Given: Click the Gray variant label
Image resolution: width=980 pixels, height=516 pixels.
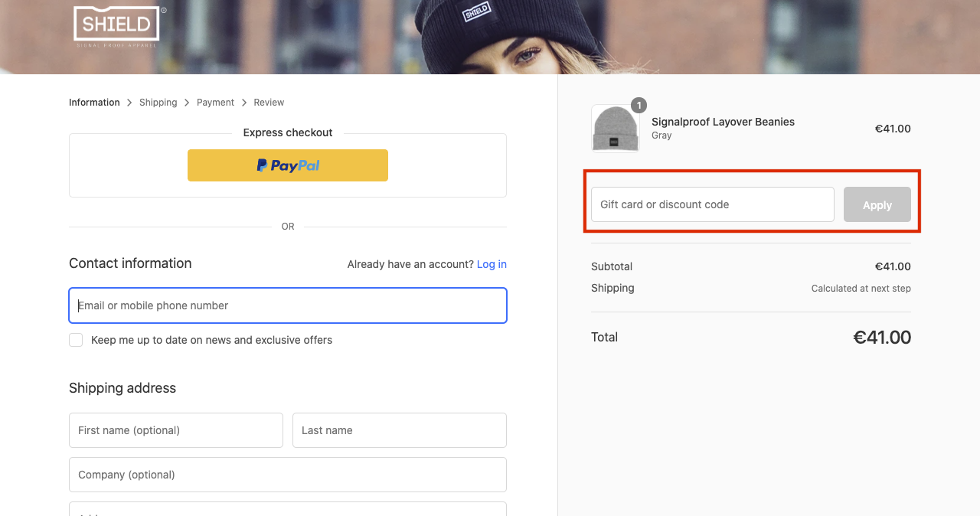Looking at the screenshot, I should [x=661, y=136].
